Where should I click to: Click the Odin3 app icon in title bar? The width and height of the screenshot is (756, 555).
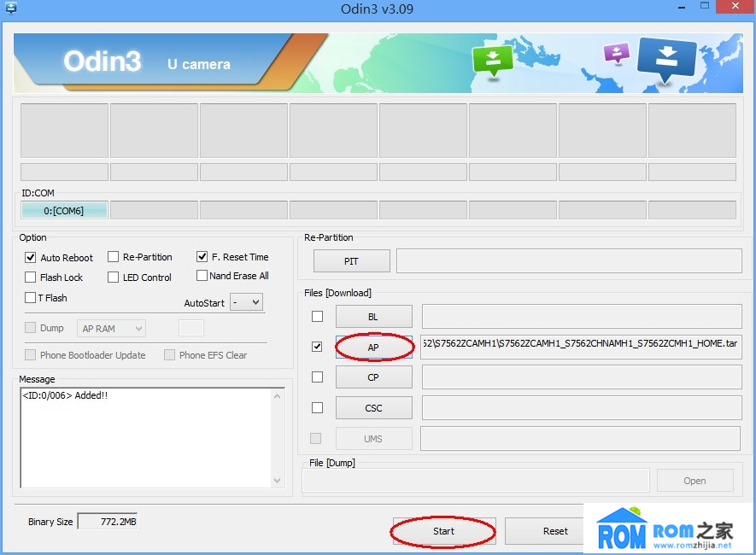(x=10, y=8)
